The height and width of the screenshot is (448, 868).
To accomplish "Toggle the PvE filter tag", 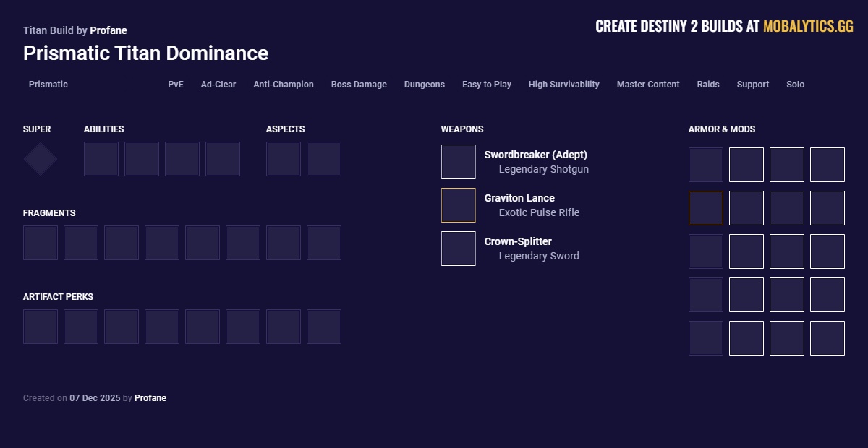I will [175, 85].
